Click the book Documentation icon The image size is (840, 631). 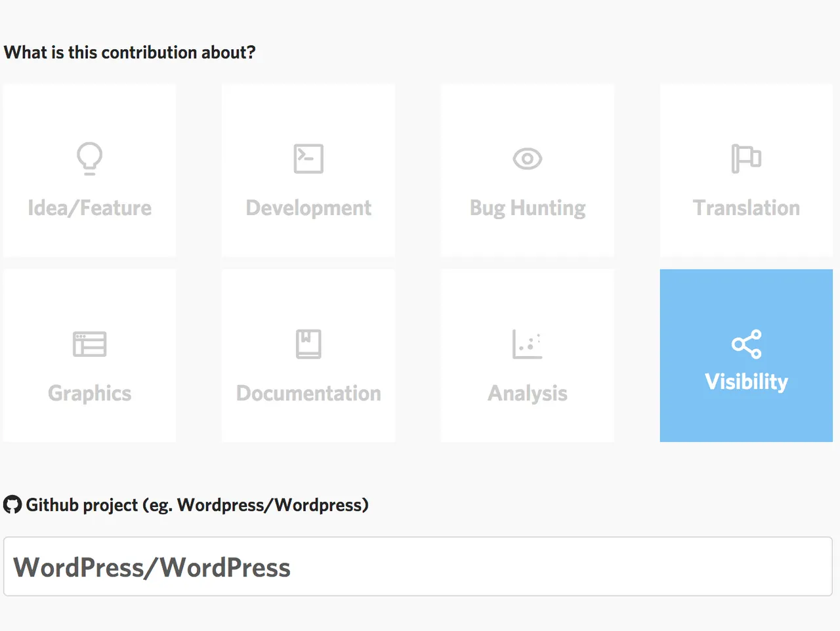click(308, 344)
